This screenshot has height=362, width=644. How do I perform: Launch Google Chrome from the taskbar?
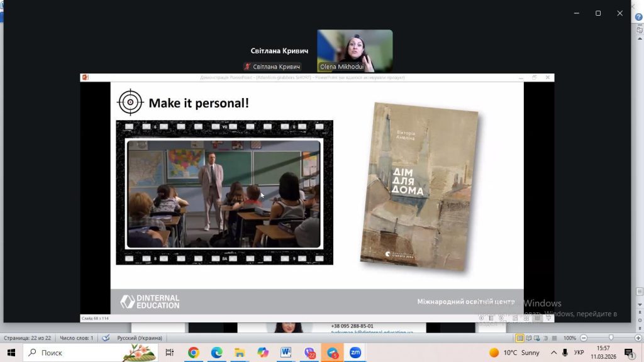pos(194,353)
